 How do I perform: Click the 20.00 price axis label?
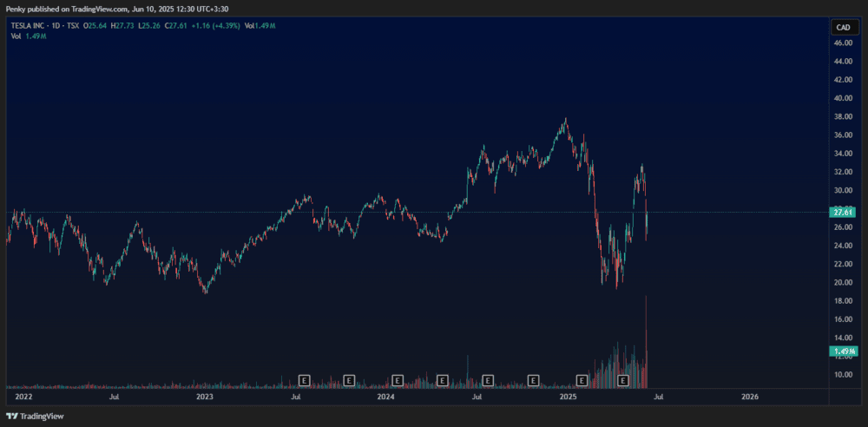[x=843, y=282]
